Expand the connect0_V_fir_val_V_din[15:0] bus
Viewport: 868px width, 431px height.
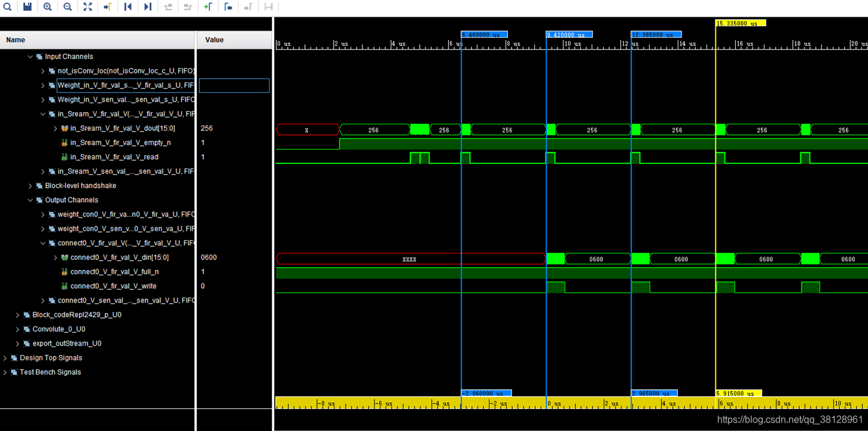click(55, 258)
